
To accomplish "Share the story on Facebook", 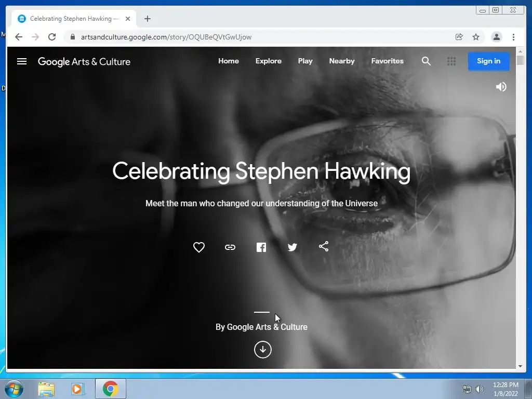I will click(261, 247).
